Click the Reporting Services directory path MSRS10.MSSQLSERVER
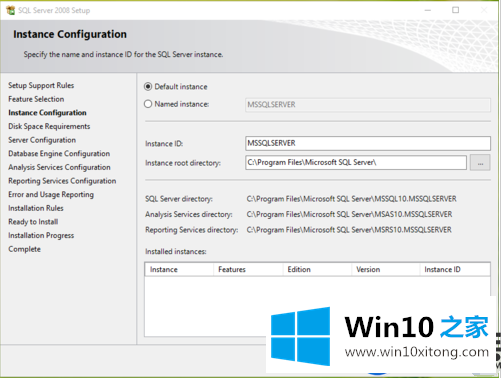 [349, 230]
